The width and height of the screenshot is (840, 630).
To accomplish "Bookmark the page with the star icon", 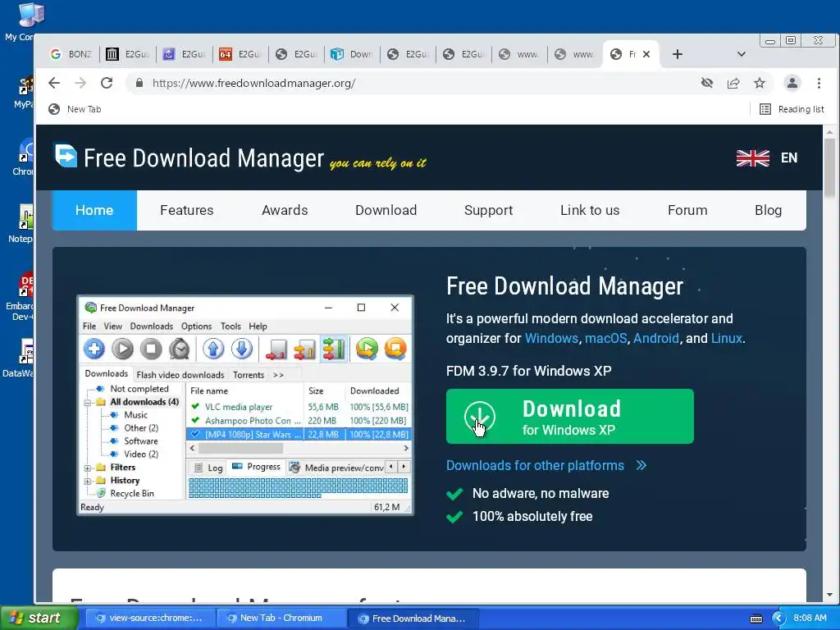I will [x=760, y=83].
